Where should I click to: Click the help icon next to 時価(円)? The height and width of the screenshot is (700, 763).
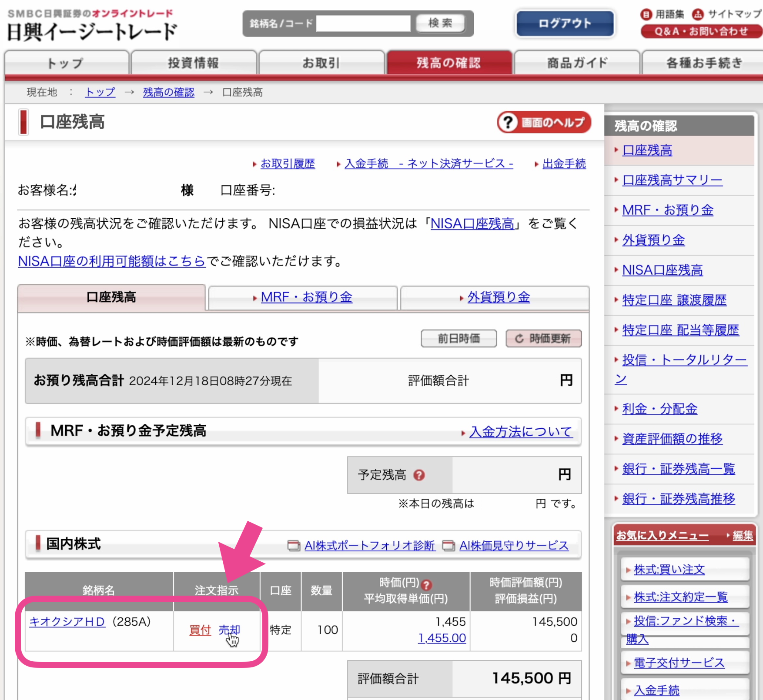point(427,585)
